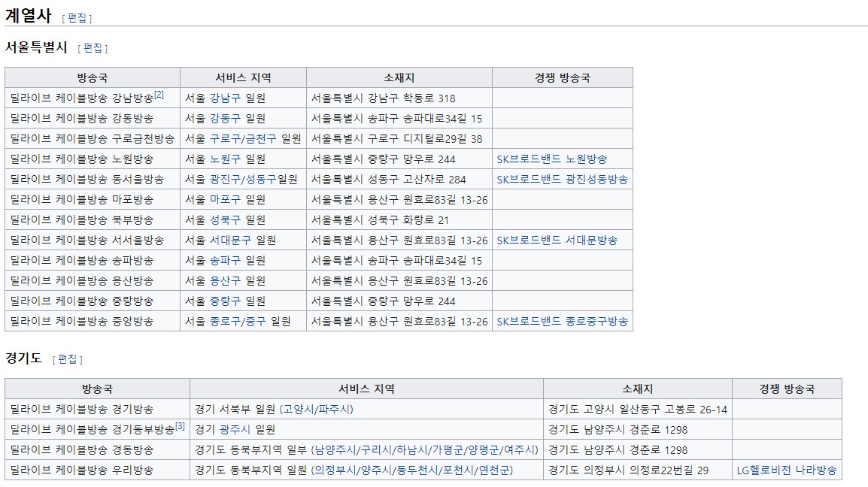
Task: Open the 동두천시 link
Action: click(416, 470)
